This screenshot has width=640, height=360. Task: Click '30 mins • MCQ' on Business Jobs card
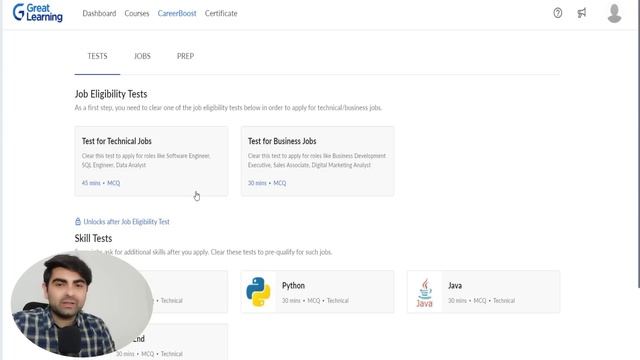(x=267, y=183)
